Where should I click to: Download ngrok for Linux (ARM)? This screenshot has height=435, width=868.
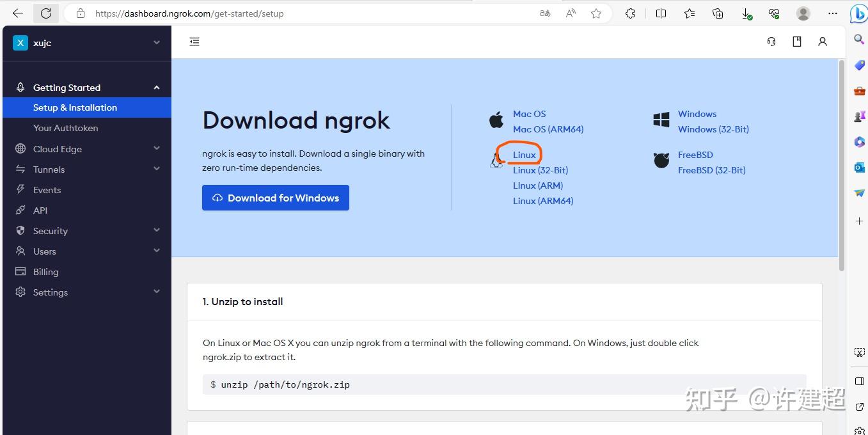(538, 186)
